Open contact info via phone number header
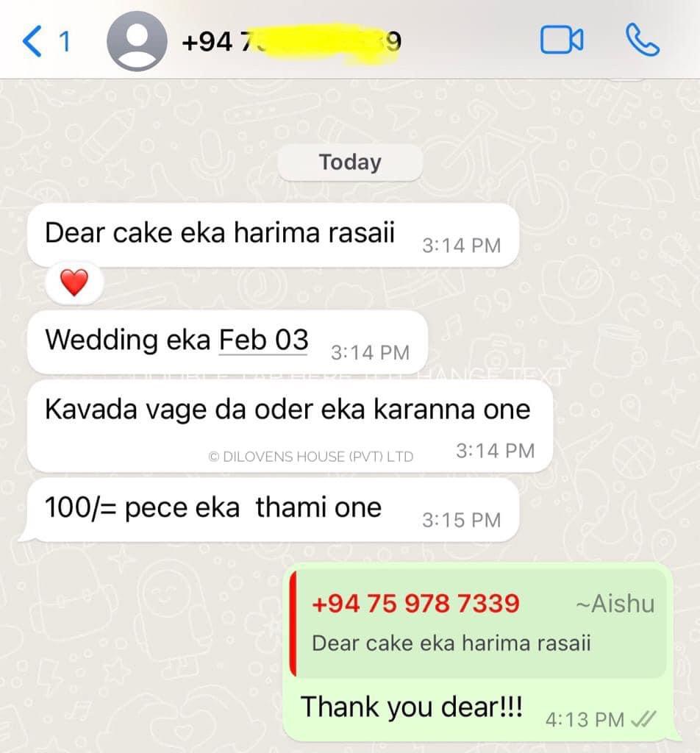 tap(291, 42)
